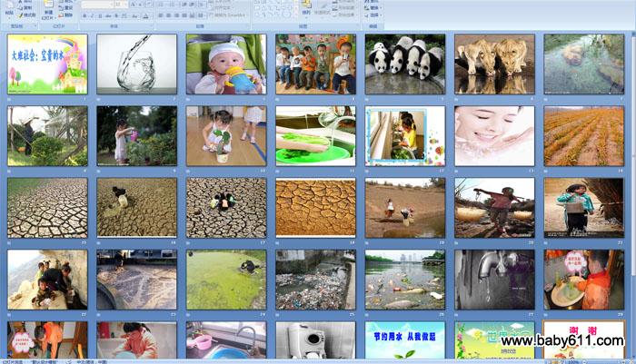Select the slide with dry orange crop field
Image resolution: width=636 pixels, height=364 pixels.
pos(584,136)
